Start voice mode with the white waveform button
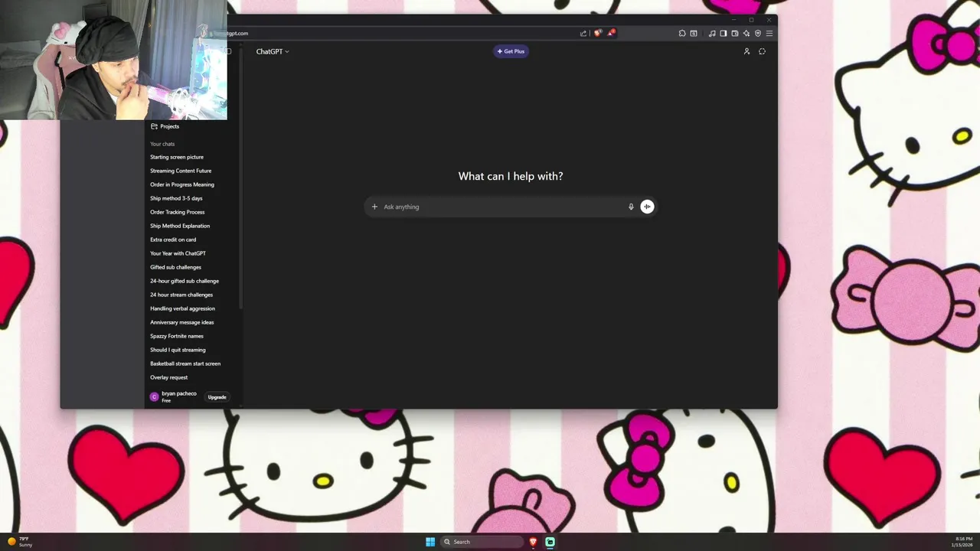980x551 pixels. point(647,207)
